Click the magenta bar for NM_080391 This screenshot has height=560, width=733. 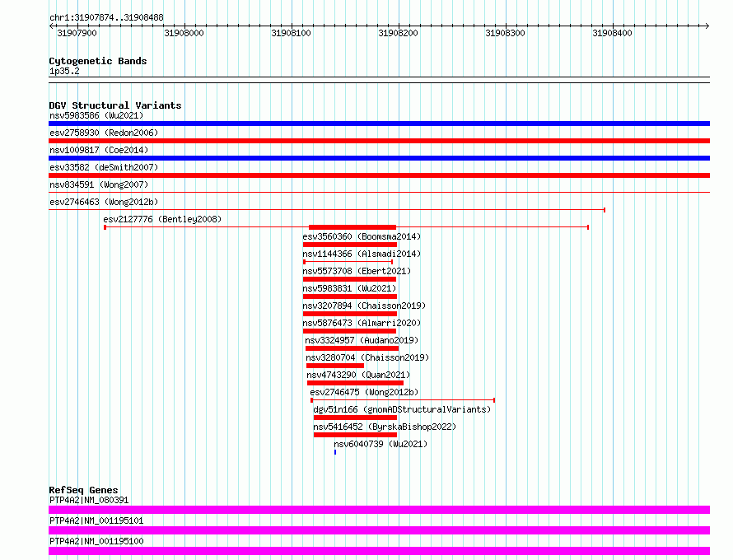pos(379,510)
